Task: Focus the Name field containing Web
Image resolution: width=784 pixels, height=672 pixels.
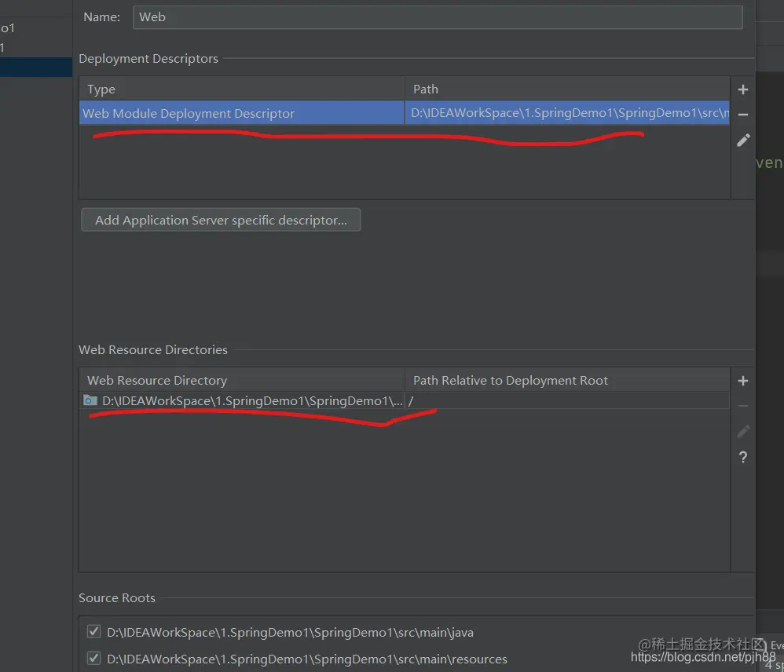Action: click(438, 17)
